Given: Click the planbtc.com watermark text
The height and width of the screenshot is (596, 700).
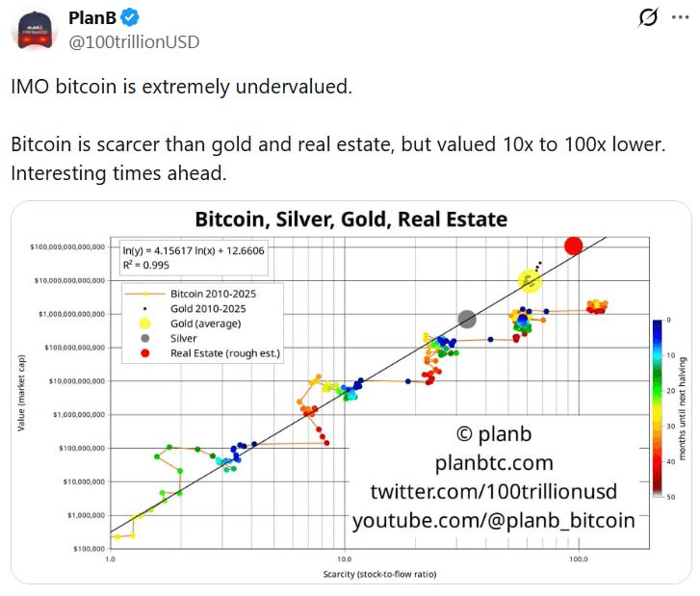Looking at the screenshot, I should [x=494, y=461].
